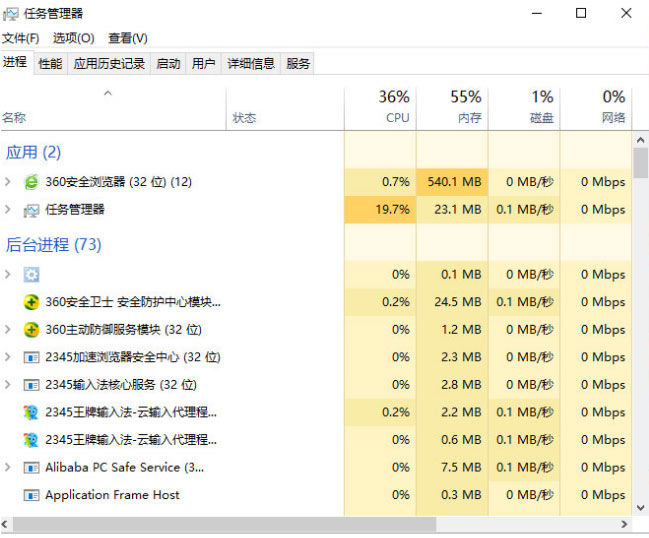
Task: Expand 2345输入法核心服务 row
Action: tap(7, 384)
